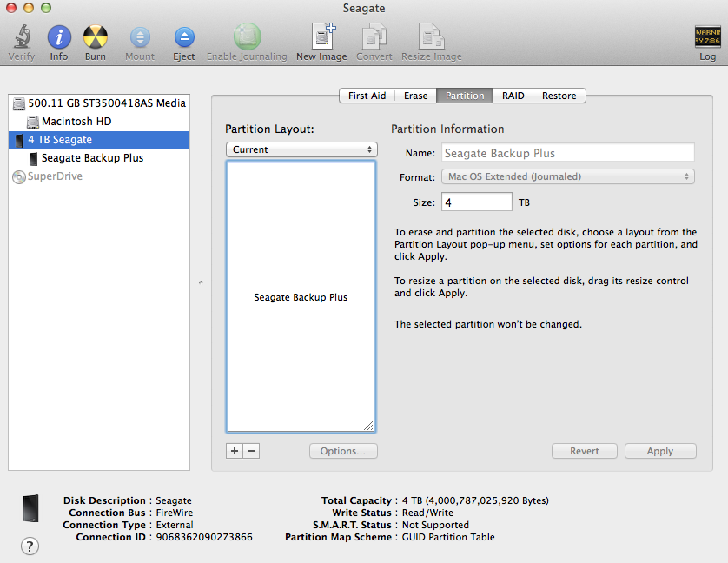The width and height of the screenshot is (728, 563).
Task: Open the Info toolbar icon
Action: (x=59, y=37)
